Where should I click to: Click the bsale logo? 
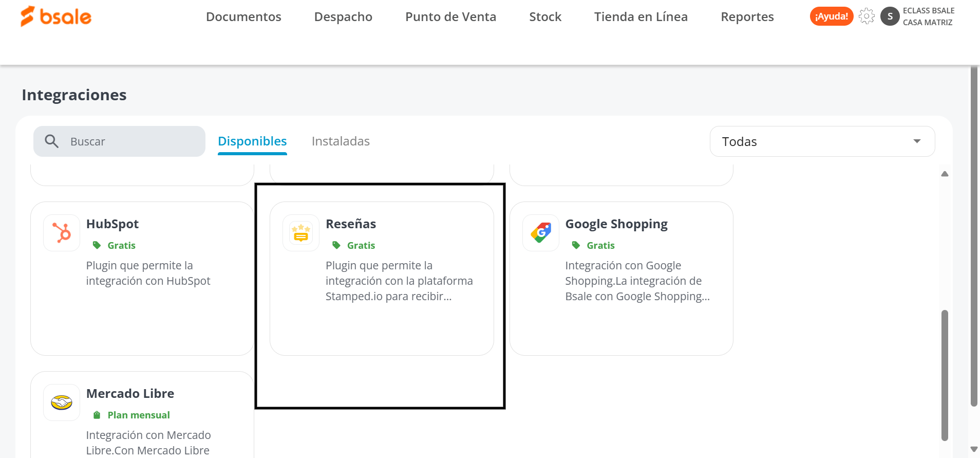[55, 16]
